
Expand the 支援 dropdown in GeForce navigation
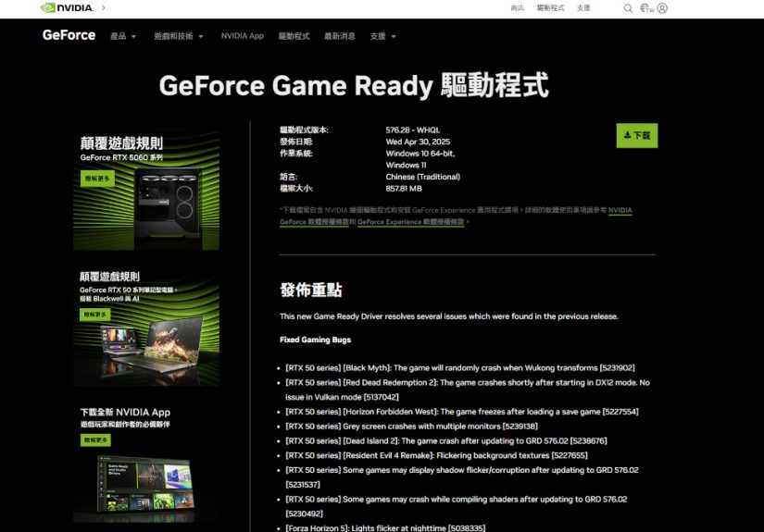point(383,36)
